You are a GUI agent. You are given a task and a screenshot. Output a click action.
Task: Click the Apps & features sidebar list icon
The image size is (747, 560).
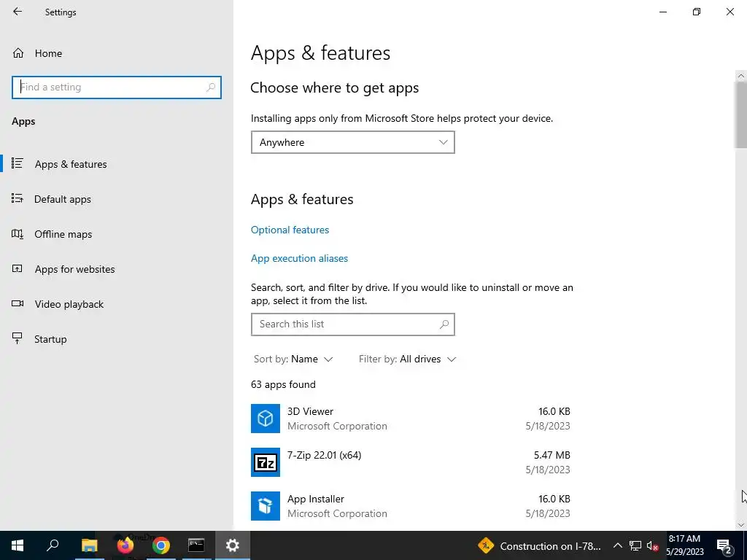[18, 163]
